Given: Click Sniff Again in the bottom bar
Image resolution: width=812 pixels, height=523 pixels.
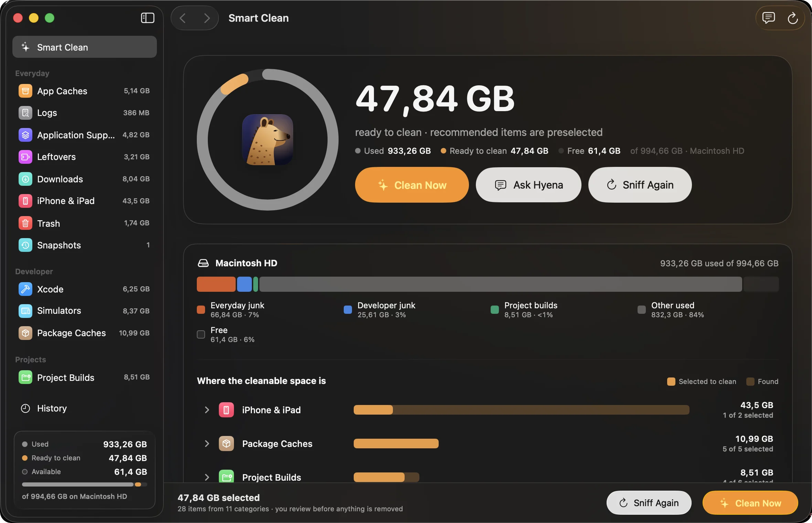Looking at the screenshot, I should 649,503.
